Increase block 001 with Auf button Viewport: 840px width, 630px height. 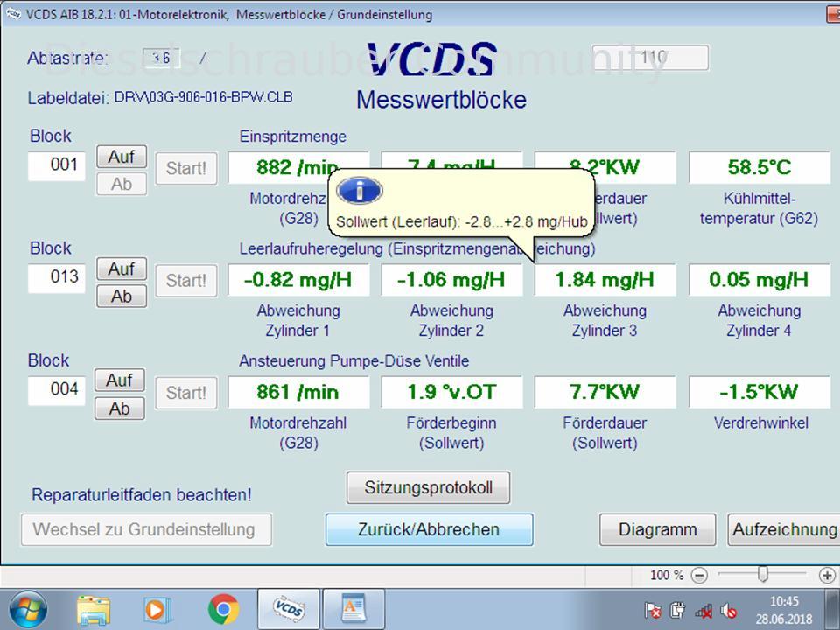coord(122,157)
